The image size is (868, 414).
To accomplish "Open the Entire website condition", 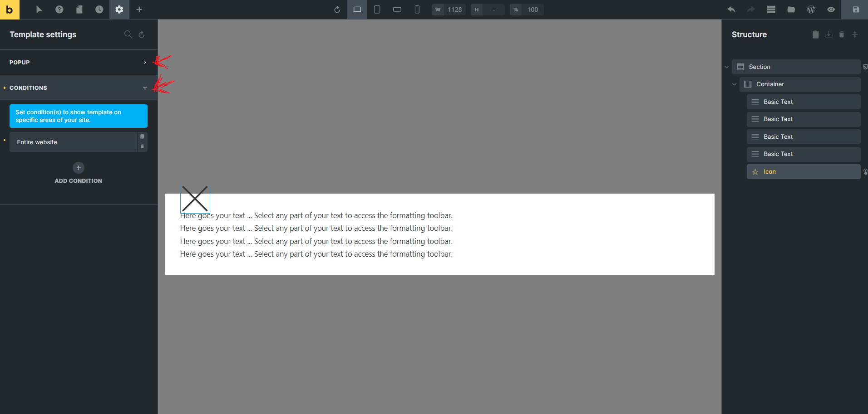I will click(x=73, y=142).
